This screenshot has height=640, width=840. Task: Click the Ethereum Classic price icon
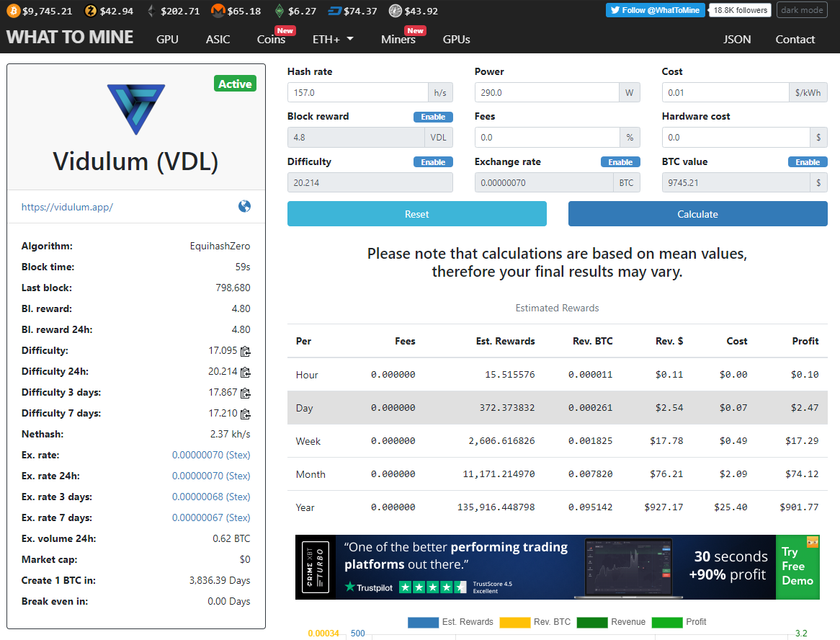click(x=279, y=11)
